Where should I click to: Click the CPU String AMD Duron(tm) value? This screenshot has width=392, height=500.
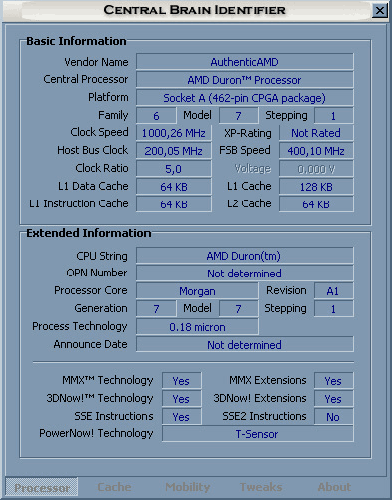[x=245, y=256]
